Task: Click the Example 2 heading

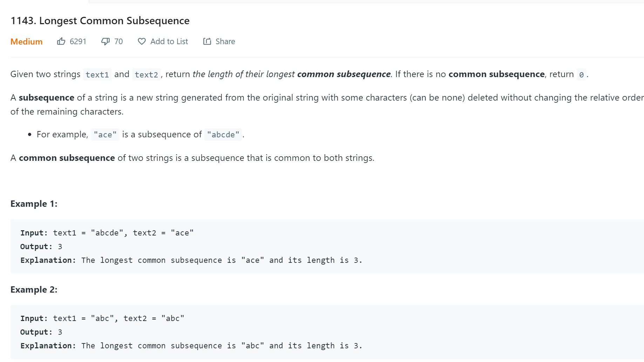Action: click(34, 290)
